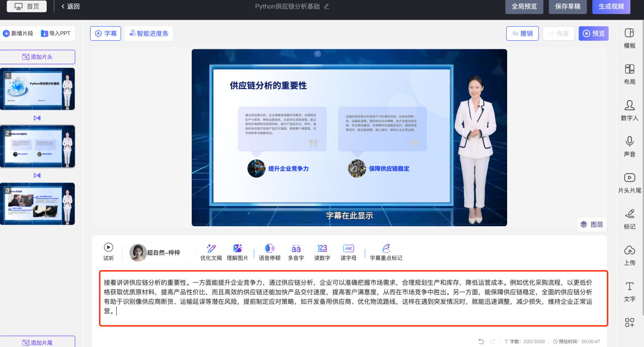Screen dimensions: 644x347
Task: Select the 文字 text tool
Action: [629, 286]
